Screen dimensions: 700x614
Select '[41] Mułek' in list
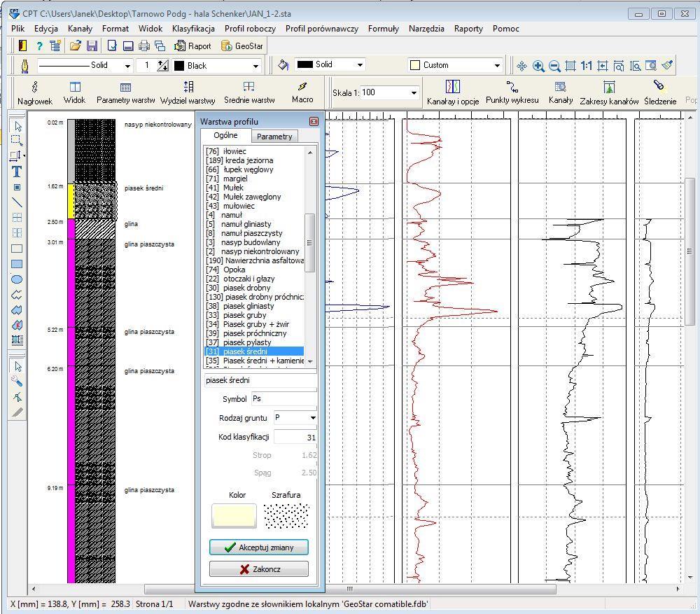point(254,188)
